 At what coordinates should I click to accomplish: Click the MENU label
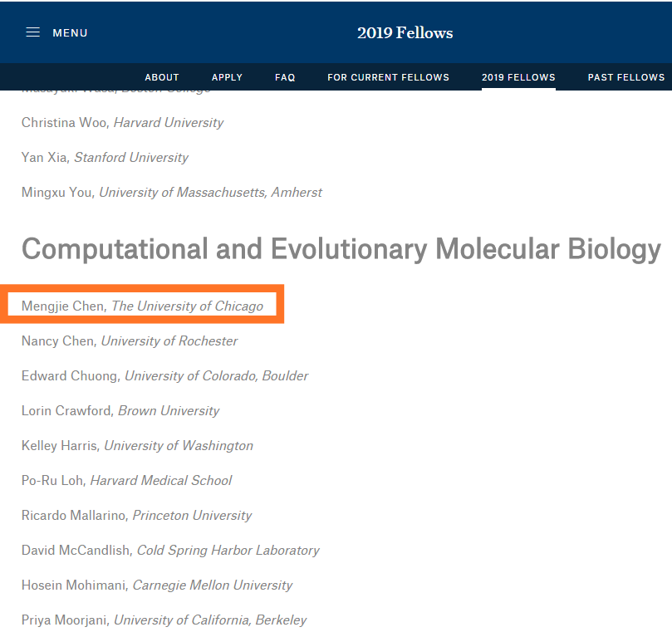coord(70,33)
